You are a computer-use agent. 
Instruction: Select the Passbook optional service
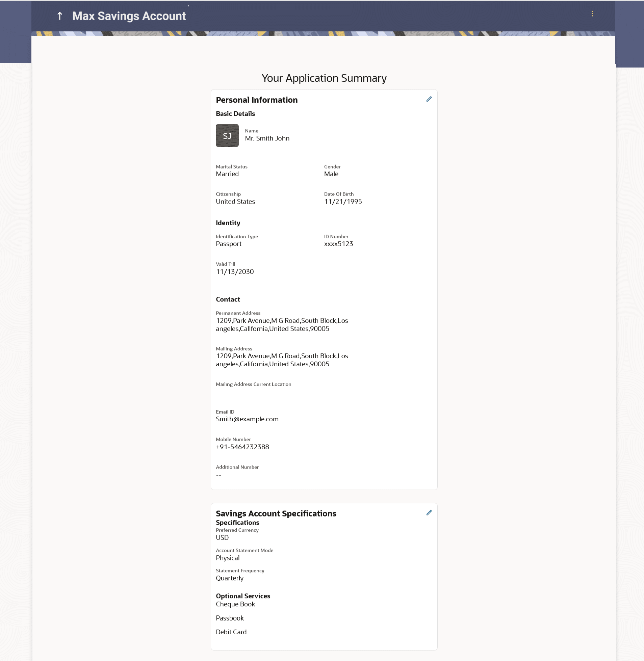coord(230,618)
